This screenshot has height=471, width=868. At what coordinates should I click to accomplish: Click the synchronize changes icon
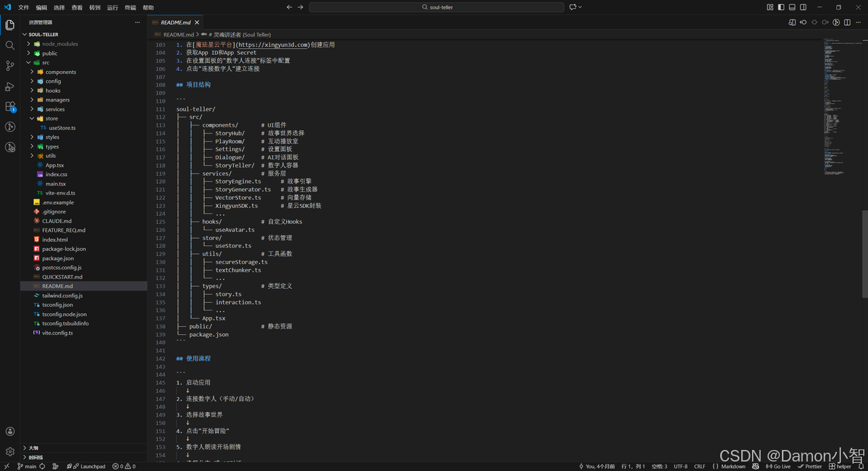[x=42, y=466]
